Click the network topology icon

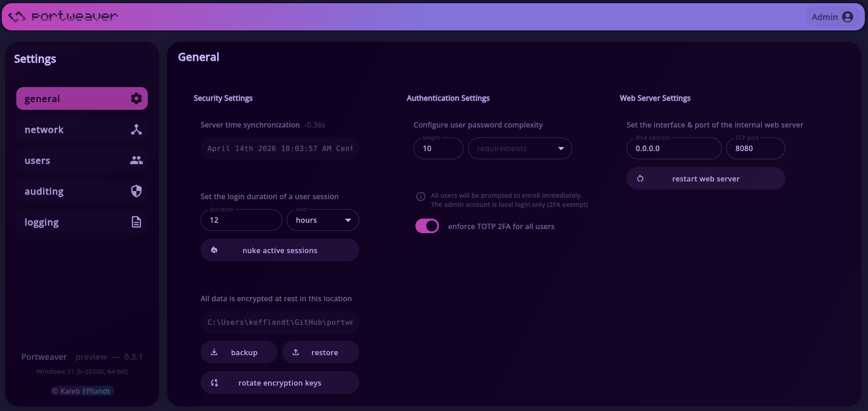click(136, 129)
